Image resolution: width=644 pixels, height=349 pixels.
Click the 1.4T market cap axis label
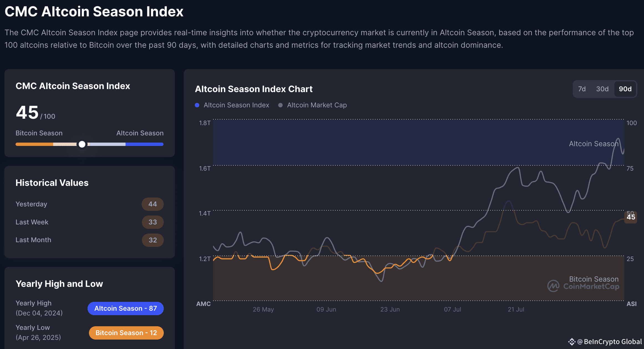pyautogui.click(x=205, y=213)
